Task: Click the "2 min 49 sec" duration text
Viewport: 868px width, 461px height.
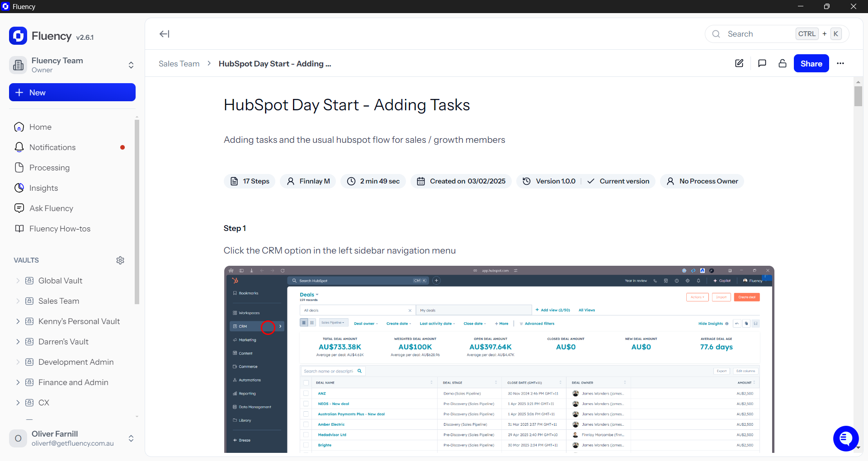Action: [x=380, y=181]
